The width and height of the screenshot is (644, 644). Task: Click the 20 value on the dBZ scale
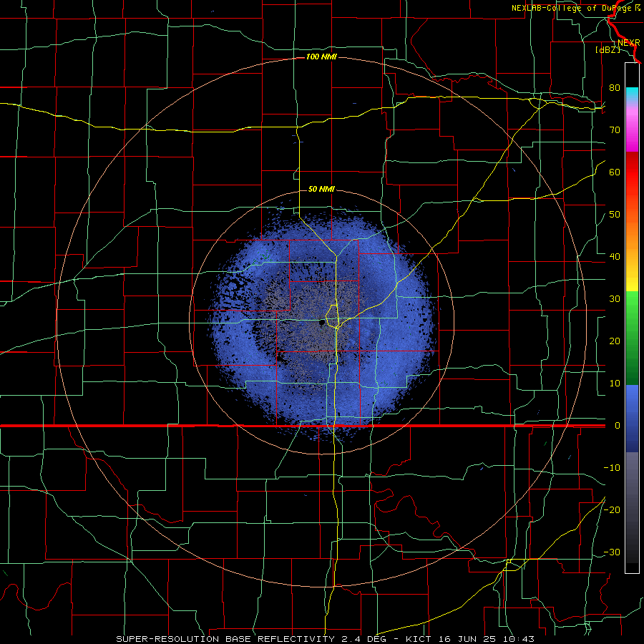615,341
